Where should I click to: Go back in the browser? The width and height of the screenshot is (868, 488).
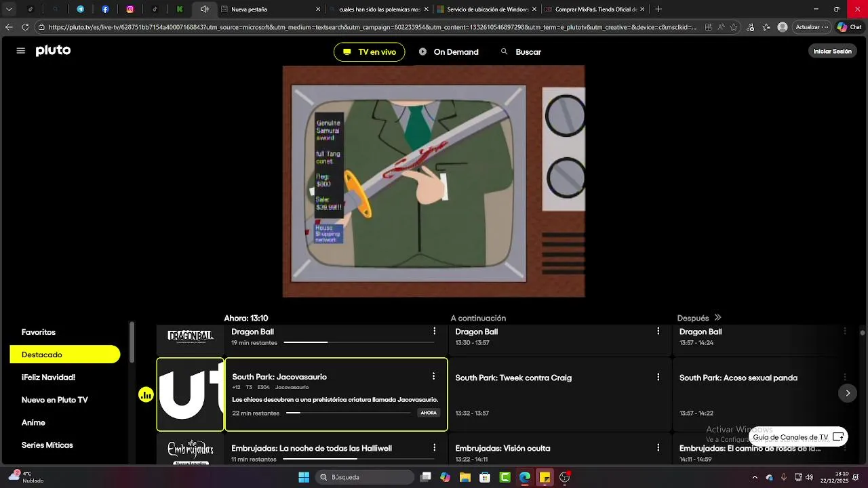click(9, 27)
